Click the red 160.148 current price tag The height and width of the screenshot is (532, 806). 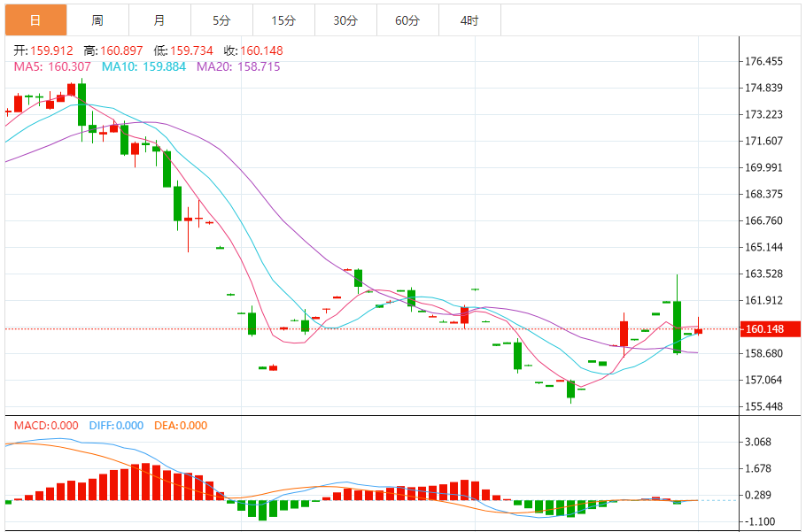[x=770, y=329]
